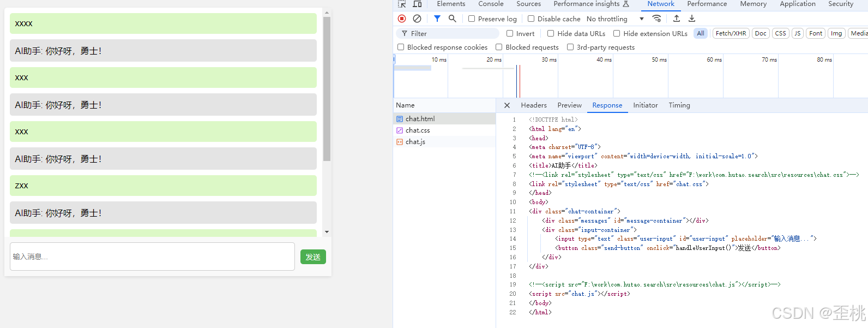Screen dimensions: 868x328
Task: Open the Elements panel tab
Action: coord(451,4)
